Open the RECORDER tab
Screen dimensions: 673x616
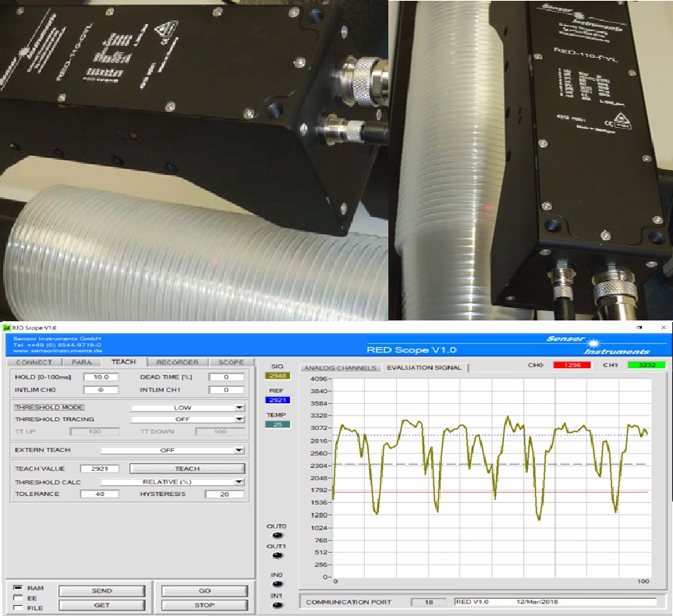pyautogui.click(x=178, y=363)
